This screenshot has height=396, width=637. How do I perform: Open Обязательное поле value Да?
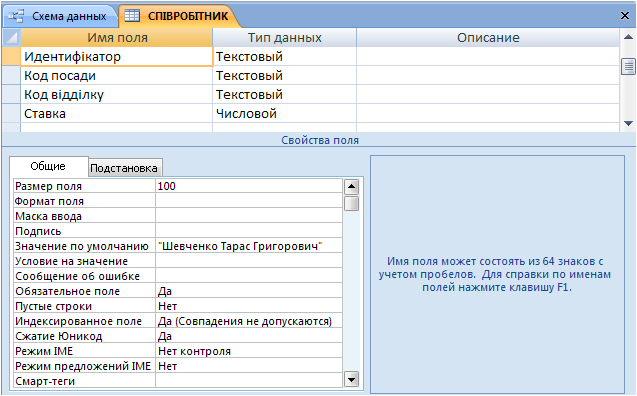tap(249, 291)
